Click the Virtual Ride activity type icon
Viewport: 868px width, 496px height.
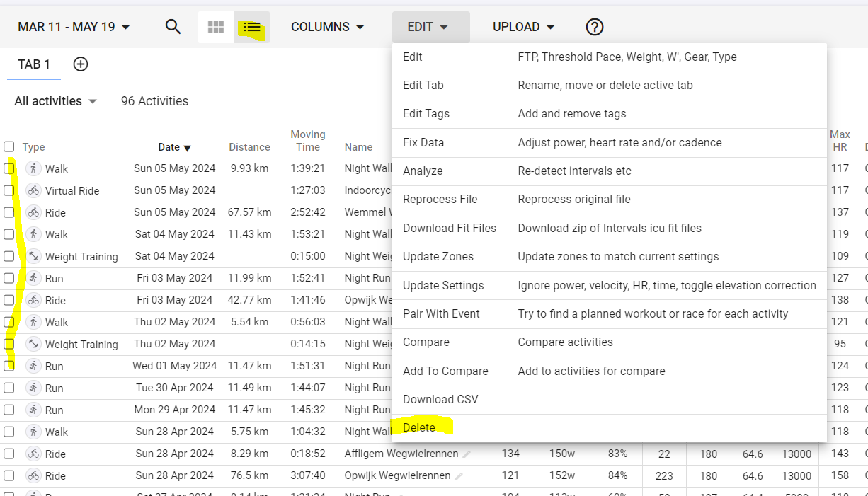[33, 190]
